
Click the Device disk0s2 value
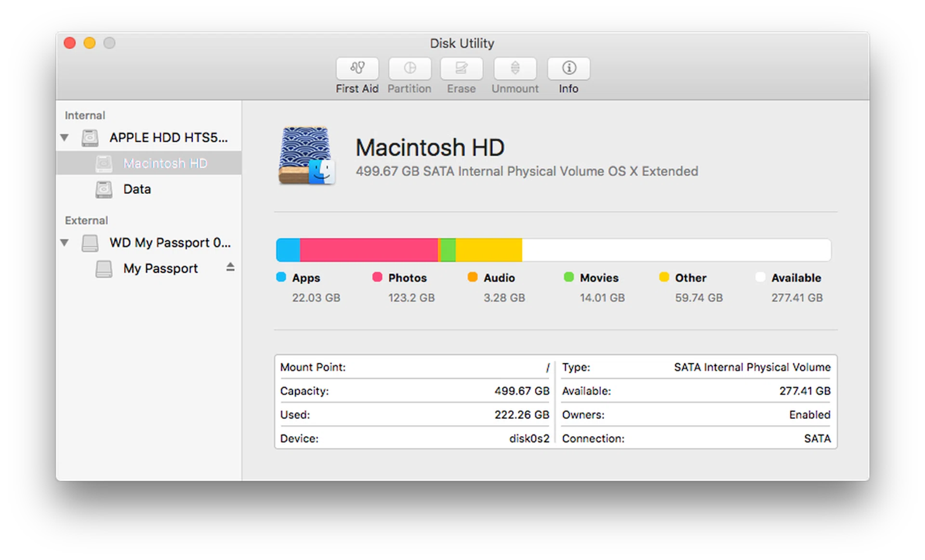point(529,439)
